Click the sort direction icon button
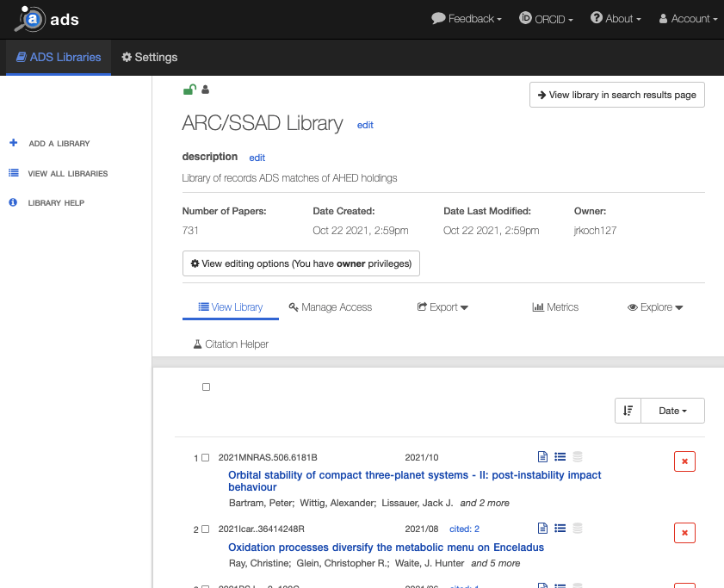 [628, 411]
